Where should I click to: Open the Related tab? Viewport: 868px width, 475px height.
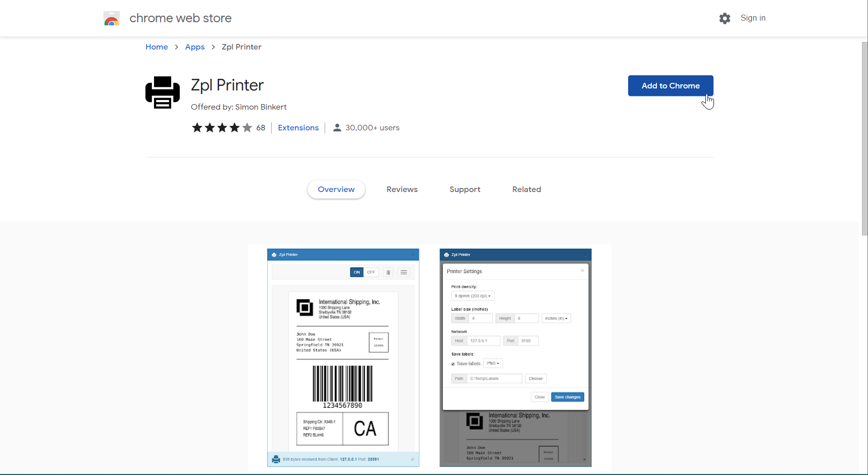coord(527,189)
